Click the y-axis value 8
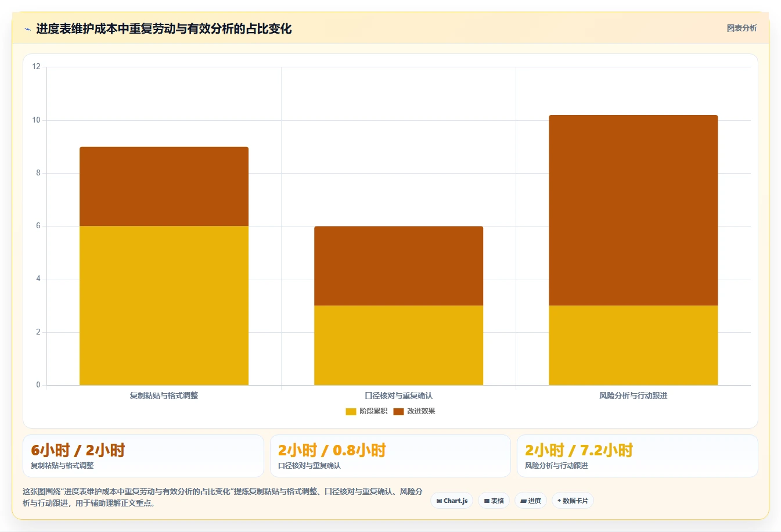781x532 pixels. tap(38, 173)
